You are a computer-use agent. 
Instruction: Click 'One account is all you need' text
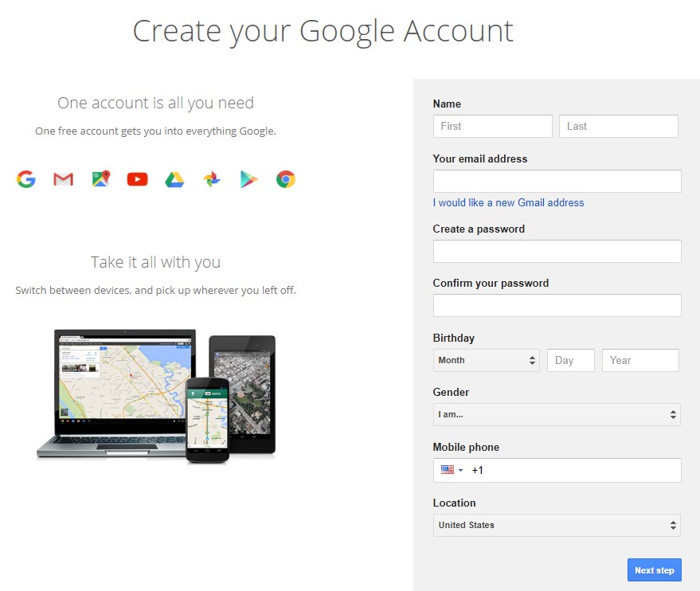coord(155,103)
